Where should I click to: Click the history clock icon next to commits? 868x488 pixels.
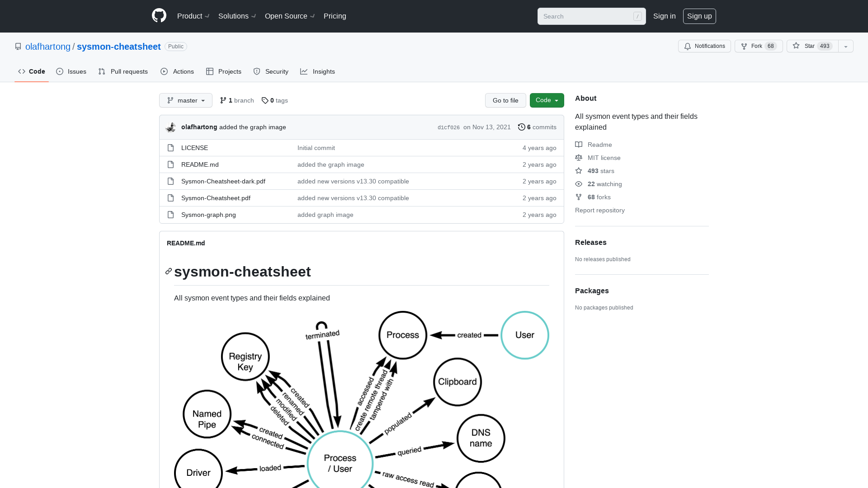(522, 127)
